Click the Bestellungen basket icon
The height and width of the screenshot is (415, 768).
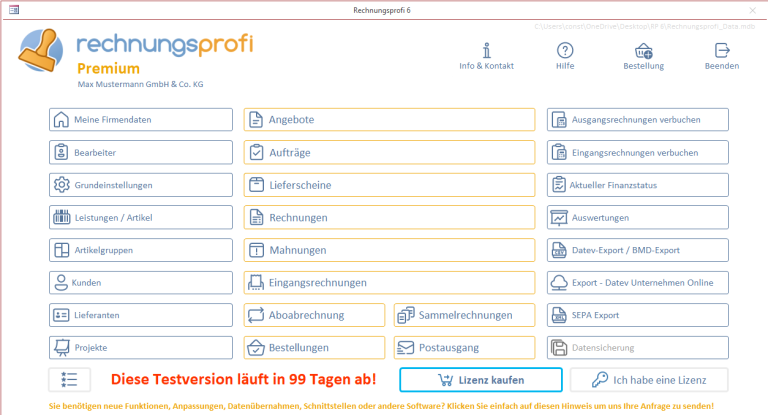pyautogui.click(x=256, y=347)
